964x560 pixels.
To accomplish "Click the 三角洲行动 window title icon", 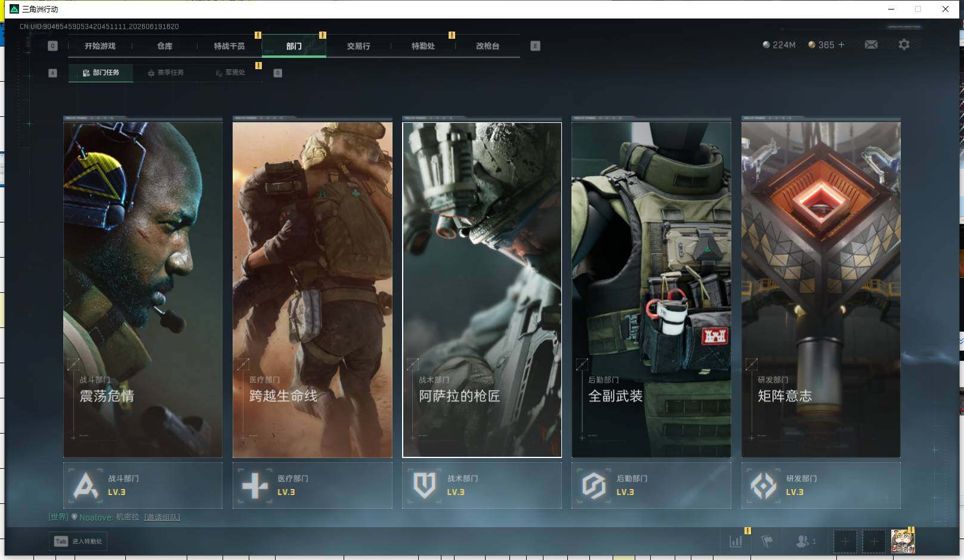I will (14, 9).
